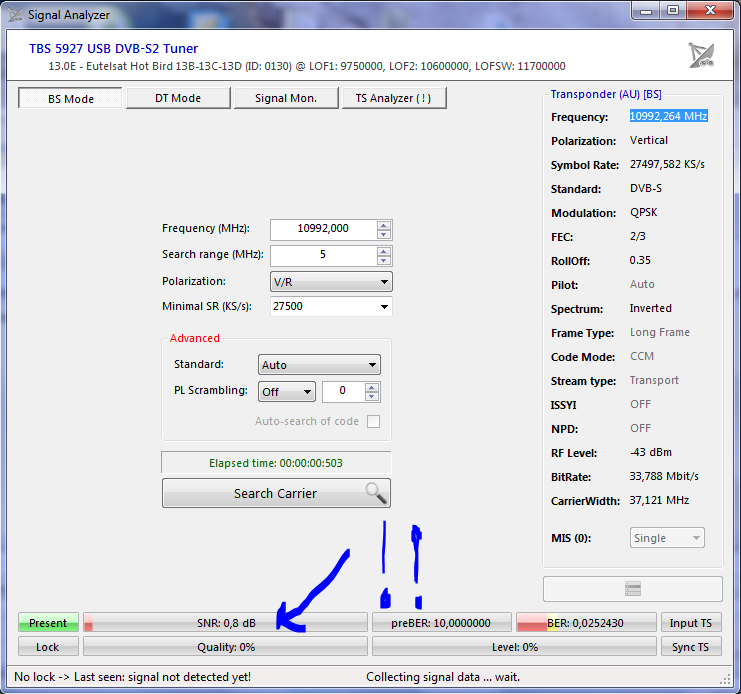Open the PL Scrambling Off dropdown
Viewport: 741px width, 694px height.
click(286, 392)
